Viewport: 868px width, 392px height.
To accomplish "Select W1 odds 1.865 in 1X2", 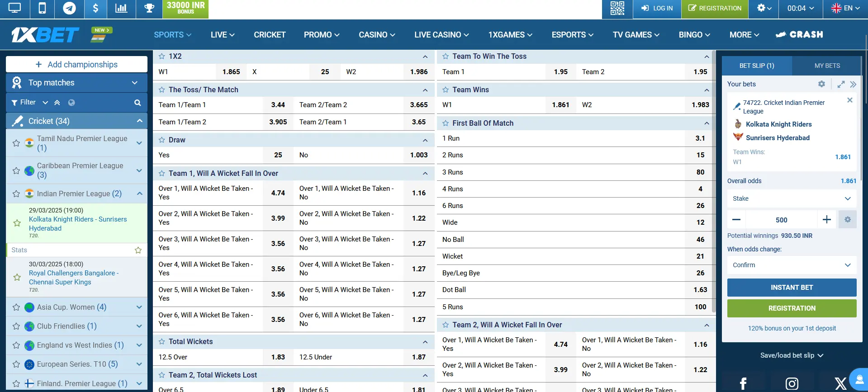I will pyautogui.click(x=231, y=72).
